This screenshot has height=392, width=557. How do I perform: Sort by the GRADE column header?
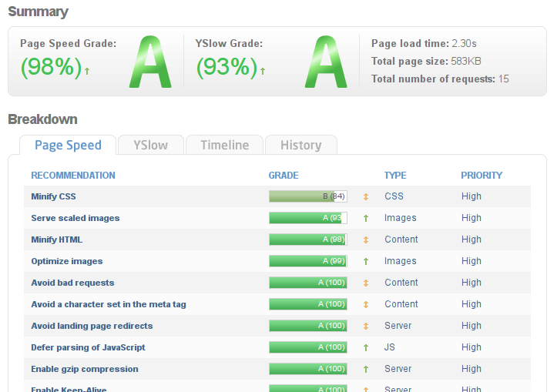pos(283,176)
